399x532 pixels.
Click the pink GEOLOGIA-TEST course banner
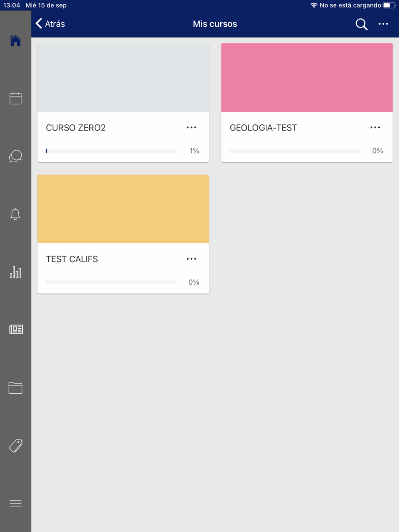307,77
